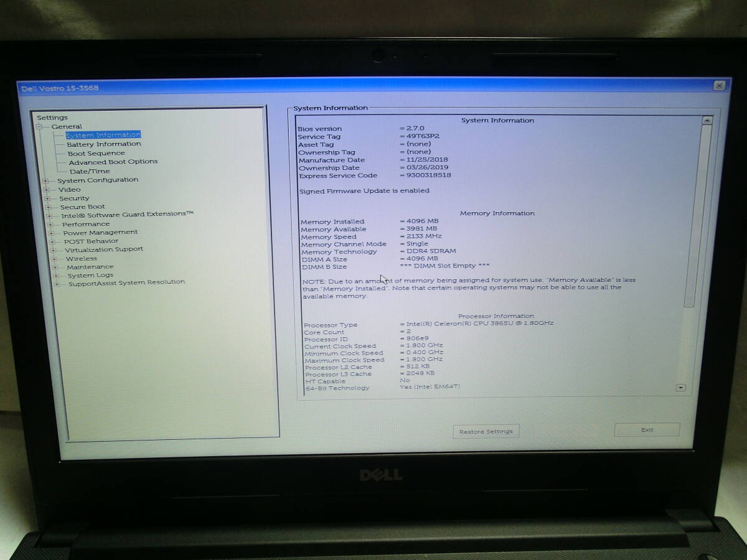
Task: Select Performance tree item
Action: pyautogui.click(x=86, y=224)
